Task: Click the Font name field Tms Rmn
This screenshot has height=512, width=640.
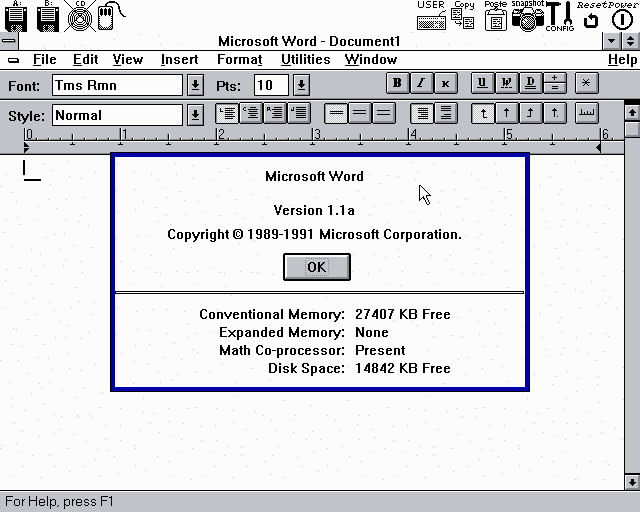Action: tap(117, 85)
